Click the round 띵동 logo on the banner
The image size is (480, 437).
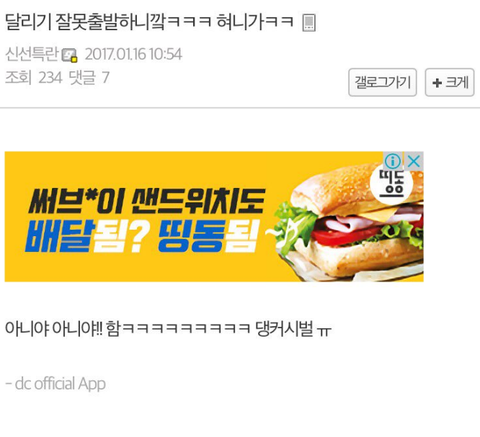(x=391, y=184)
